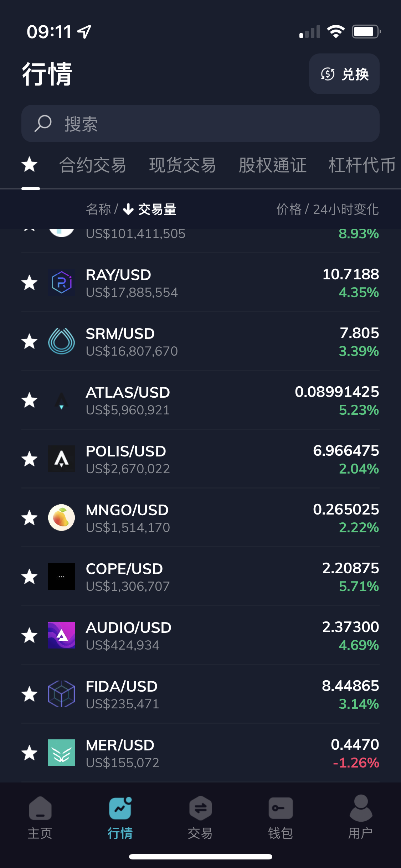Select the favorites star tab
The width and height of the screenshot is (401, 868).
30,165
